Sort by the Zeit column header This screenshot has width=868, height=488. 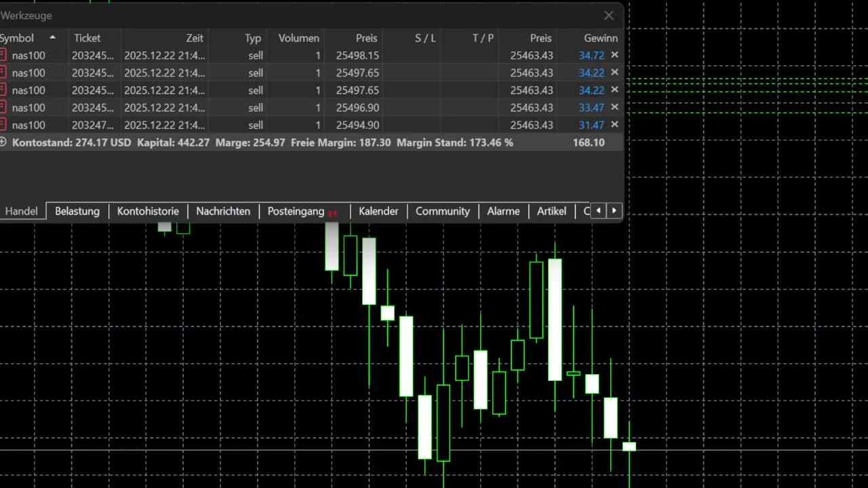click(x=164, y=38)
